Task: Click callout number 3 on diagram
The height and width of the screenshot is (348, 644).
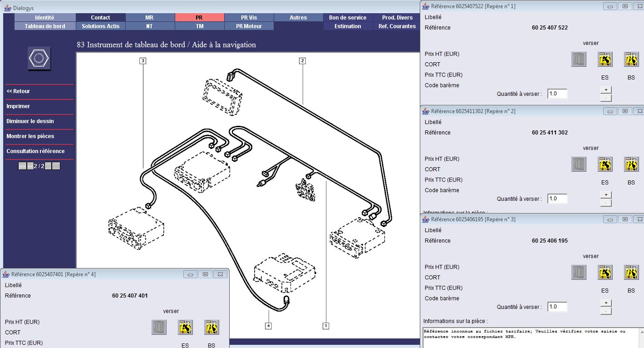Action: click(143, 60)
